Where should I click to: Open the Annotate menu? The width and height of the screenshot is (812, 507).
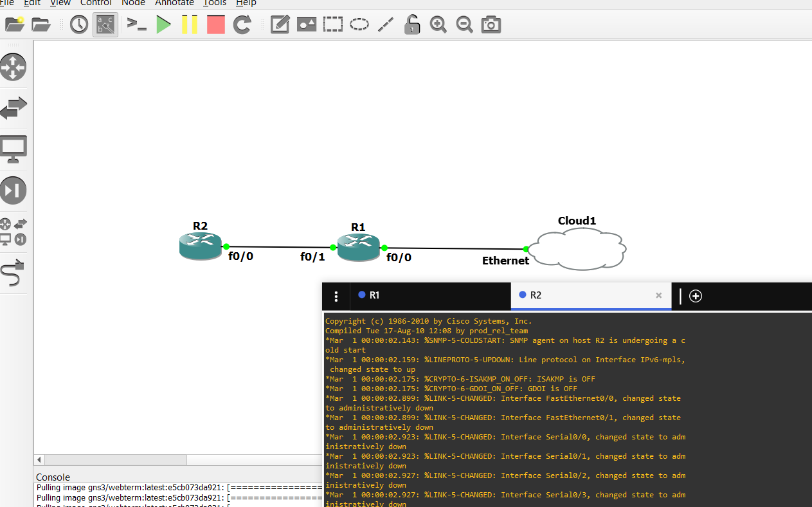tap(174, 3)
